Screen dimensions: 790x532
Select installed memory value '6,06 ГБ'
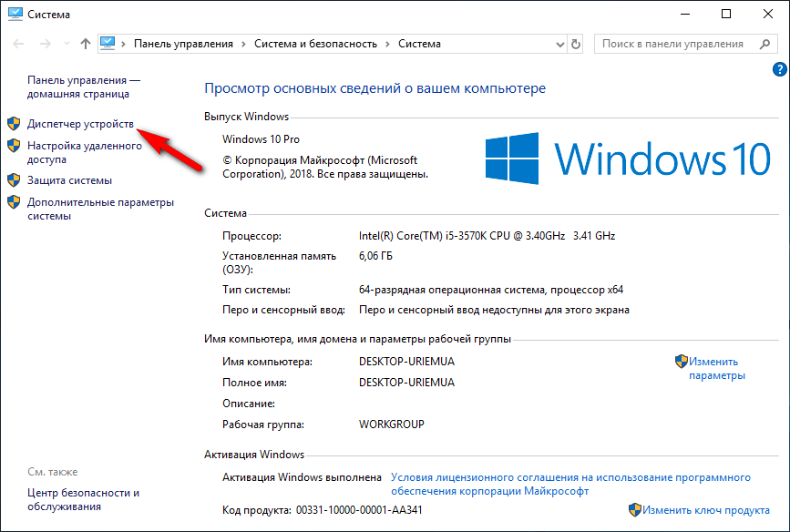375,256
